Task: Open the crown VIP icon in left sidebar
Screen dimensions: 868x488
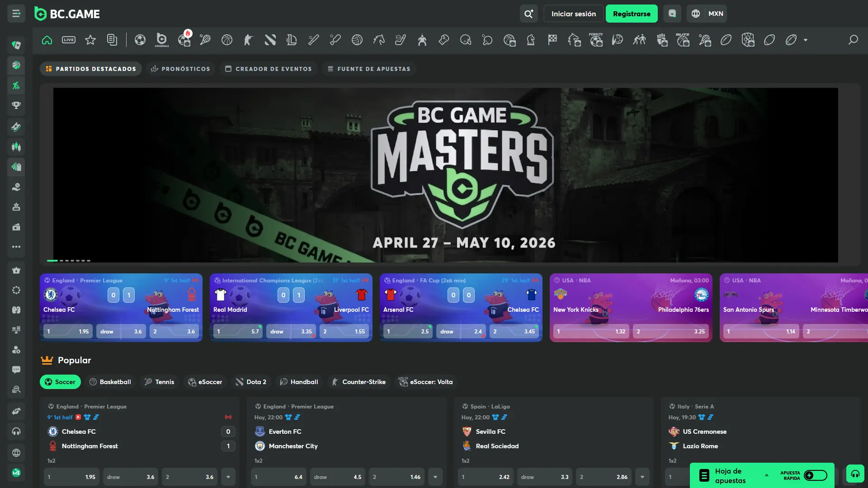Action: tap(16, 270)
